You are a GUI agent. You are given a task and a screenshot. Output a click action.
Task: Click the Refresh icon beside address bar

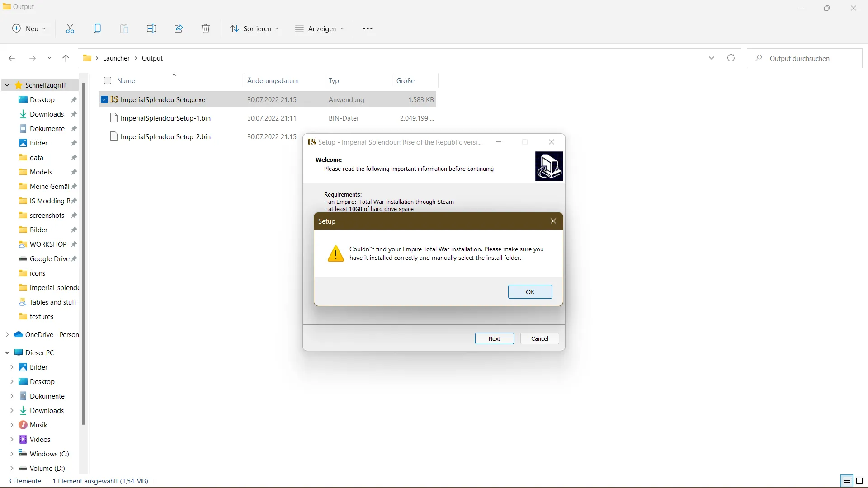[x=731, y=58]
